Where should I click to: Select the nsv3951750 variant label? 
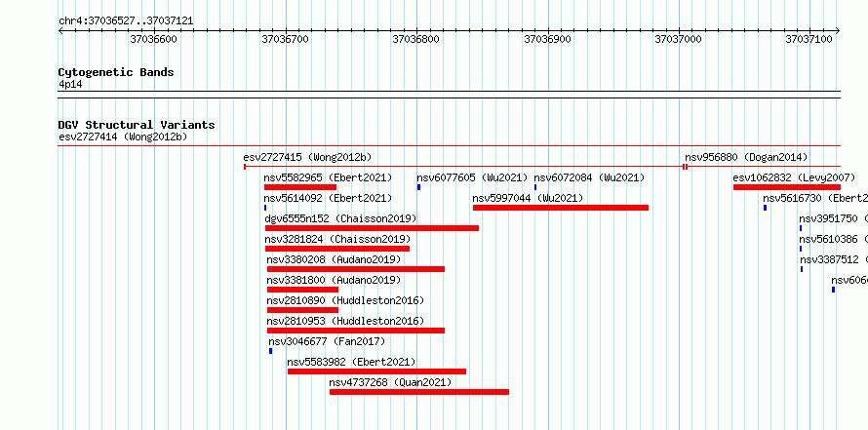[x=833, y=218]
